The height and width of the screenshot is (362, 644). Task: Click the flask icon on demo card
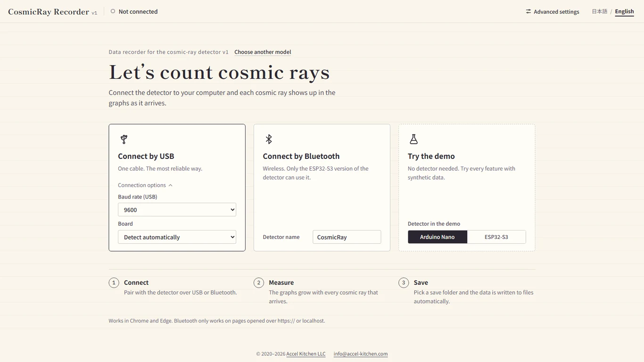point(413,139)
